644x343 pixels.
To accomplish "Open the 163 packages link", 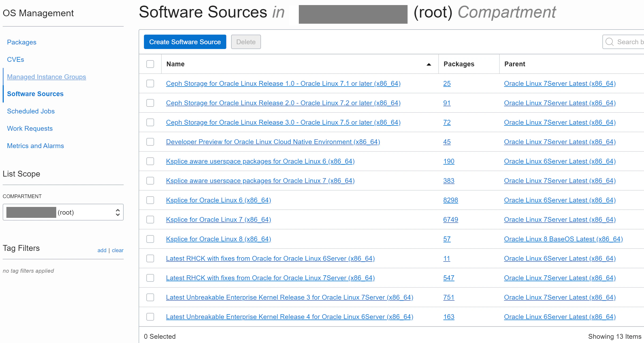I will (449, 317).
